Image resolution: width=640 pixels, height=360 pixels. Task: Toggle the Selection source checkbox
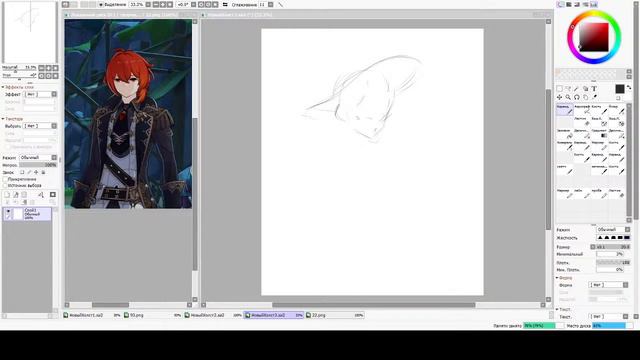[x=5, y=185]
